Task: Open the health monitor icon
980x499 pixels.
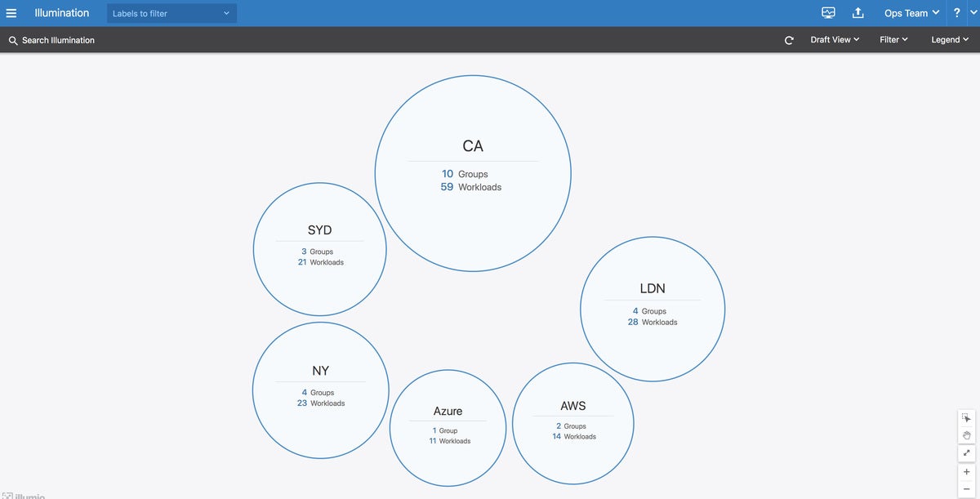Action: [x=829, y=13]
